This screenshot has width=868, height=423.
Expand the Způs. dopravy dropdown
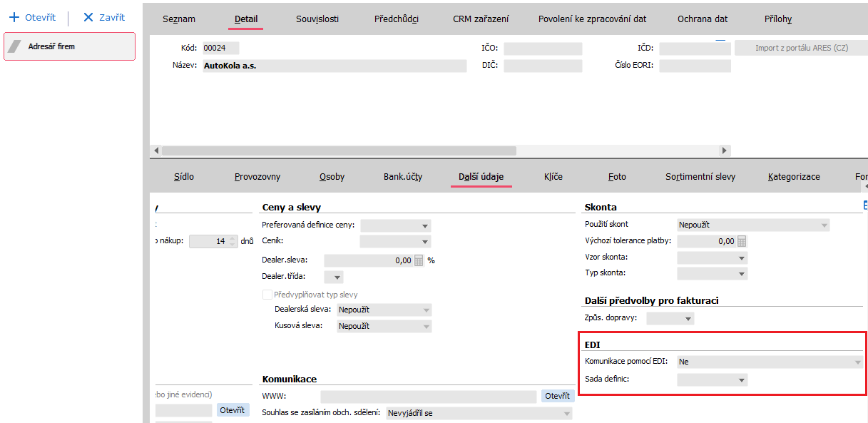[688, 318]
